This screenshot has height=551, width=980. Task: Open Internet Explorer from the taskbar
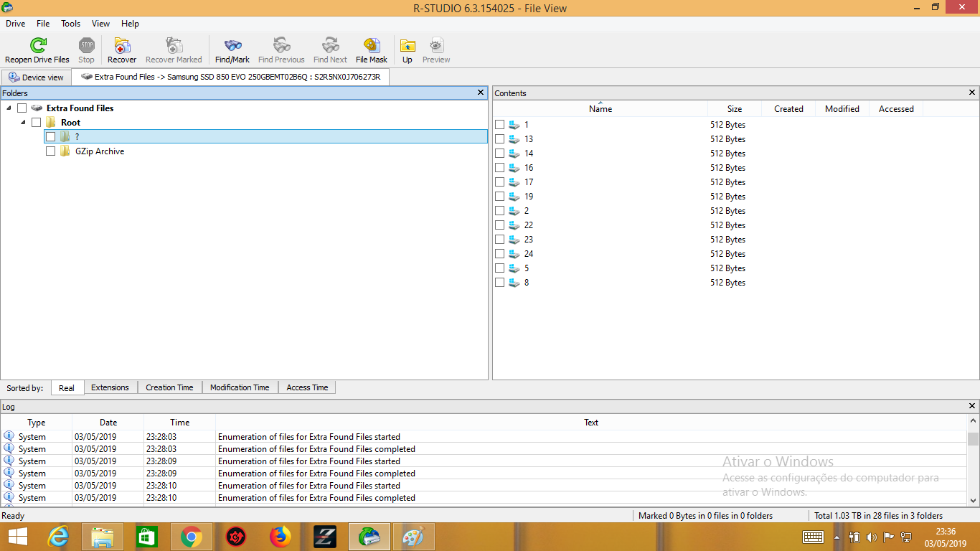[x=58, y=537]
